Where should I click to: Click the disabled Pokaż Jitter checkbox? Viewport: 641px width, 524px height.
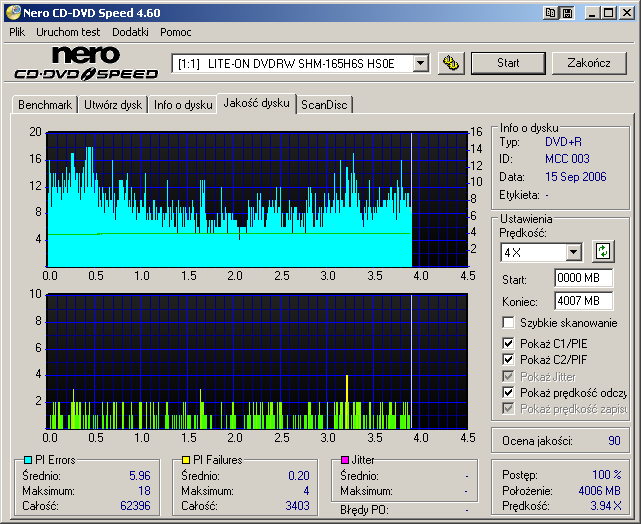[508, 376]
